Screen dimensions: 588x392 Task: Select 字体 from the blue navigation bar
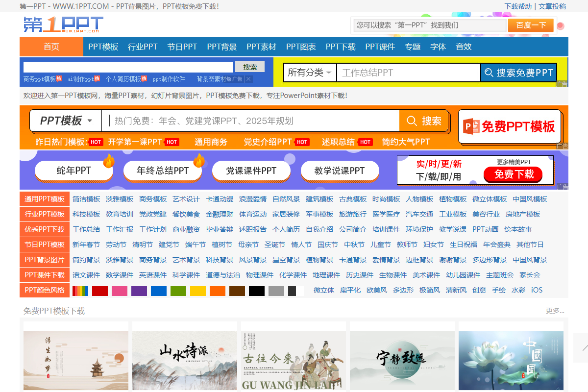tap(438, 47)
